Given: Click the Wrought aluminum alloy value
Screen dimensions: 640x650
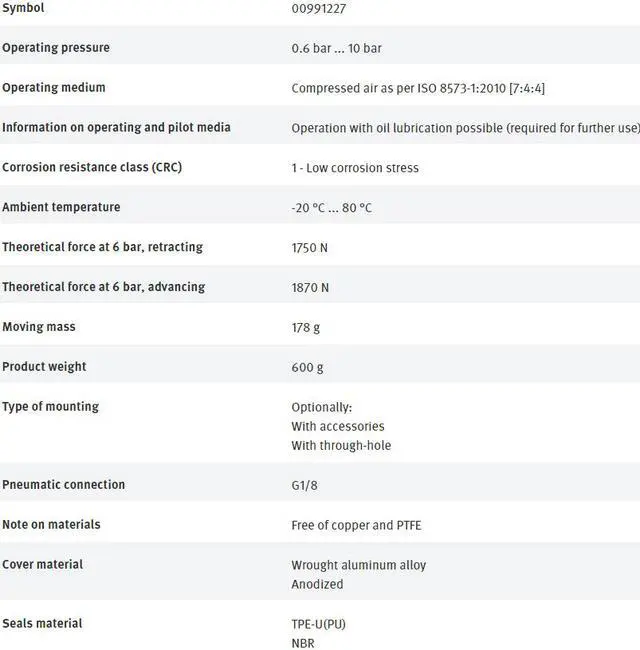Looking at the screenshot, I should (358, 565).
